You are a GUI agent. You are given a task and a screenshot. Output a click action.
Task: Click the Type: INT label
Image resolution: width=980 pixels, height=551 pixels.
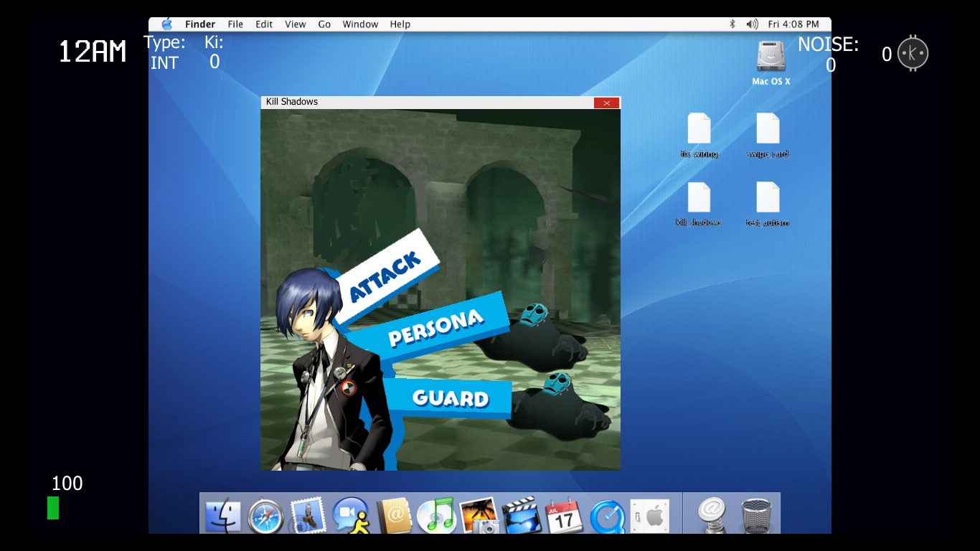164,53
